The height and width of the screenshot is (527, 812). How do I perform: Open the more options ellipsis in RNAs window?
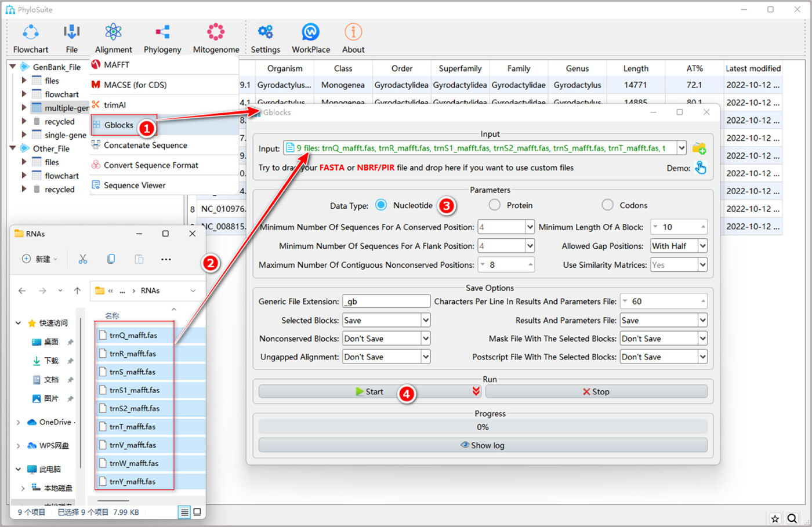166,259
